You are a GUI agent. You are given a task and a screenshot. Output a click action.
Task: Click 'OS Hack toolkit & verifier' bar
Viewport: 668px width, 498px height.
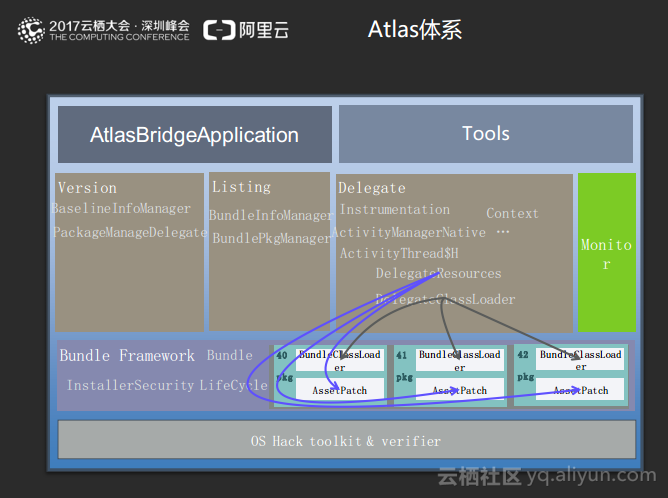(x=347, y=440)
